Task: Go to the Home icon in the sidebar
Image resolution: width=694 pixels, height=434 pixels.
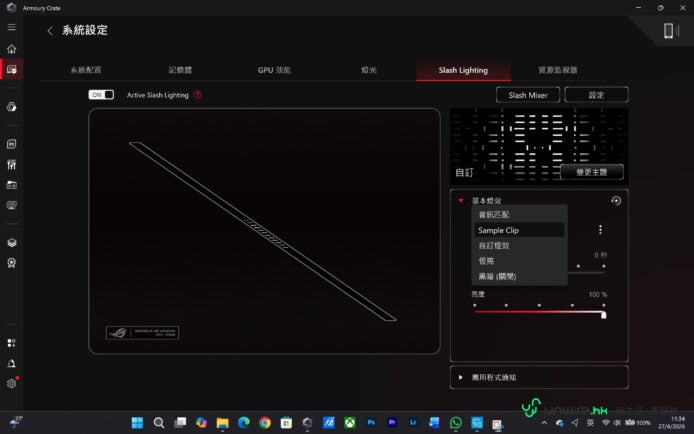Action: (12, 49)
